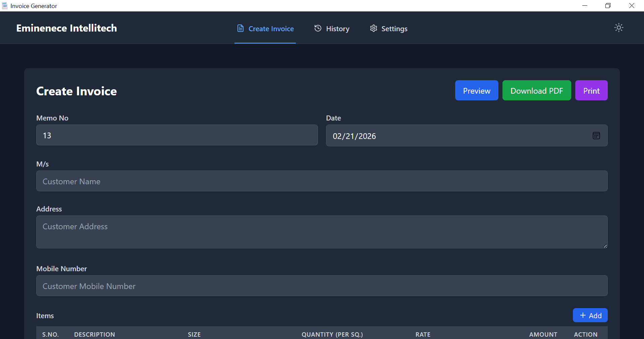Select the Create Invoice document icon
644x339 pixels.
[x=240, y=29]
